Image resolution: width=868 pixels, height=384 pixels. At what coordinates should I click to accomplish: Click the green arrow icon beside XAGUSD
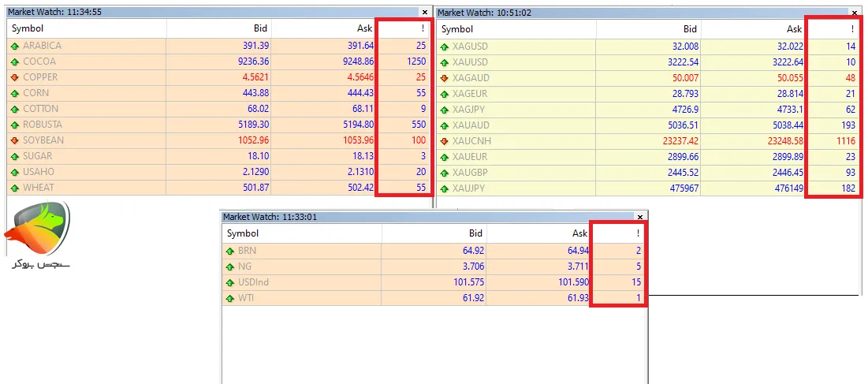click(444, 47)
